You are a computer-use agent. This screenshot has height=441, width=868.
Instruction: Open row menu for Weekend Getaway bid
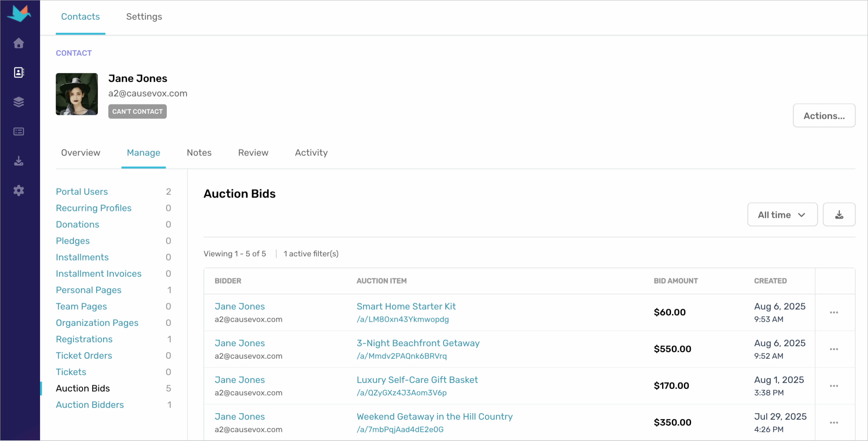tap(834, 423)
